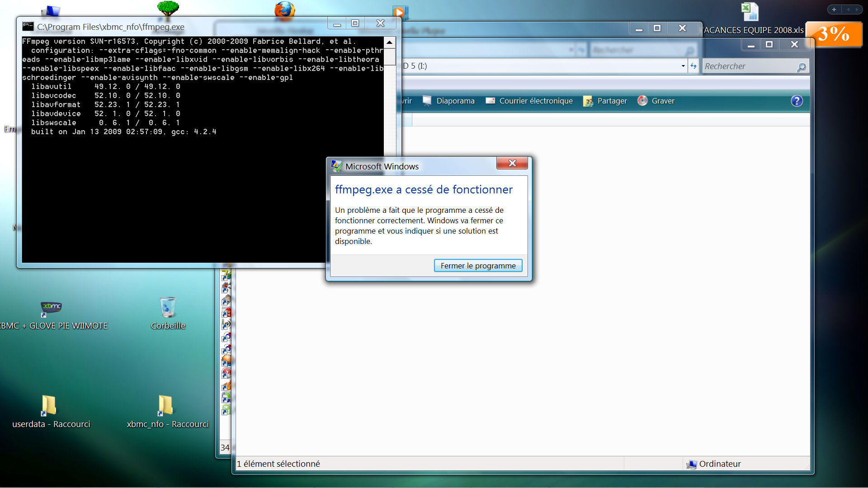Click the heading 'ffmpeg.exe a cessé de fonctionner'
Viewport: 868px width, 488px height.
(424, 190)
